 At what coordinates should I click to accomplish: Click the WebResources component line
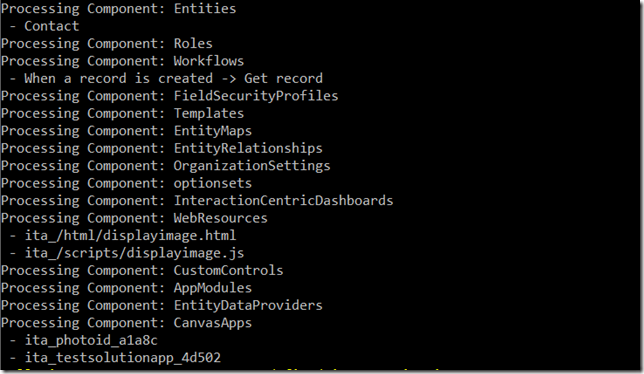coord(134,218)
